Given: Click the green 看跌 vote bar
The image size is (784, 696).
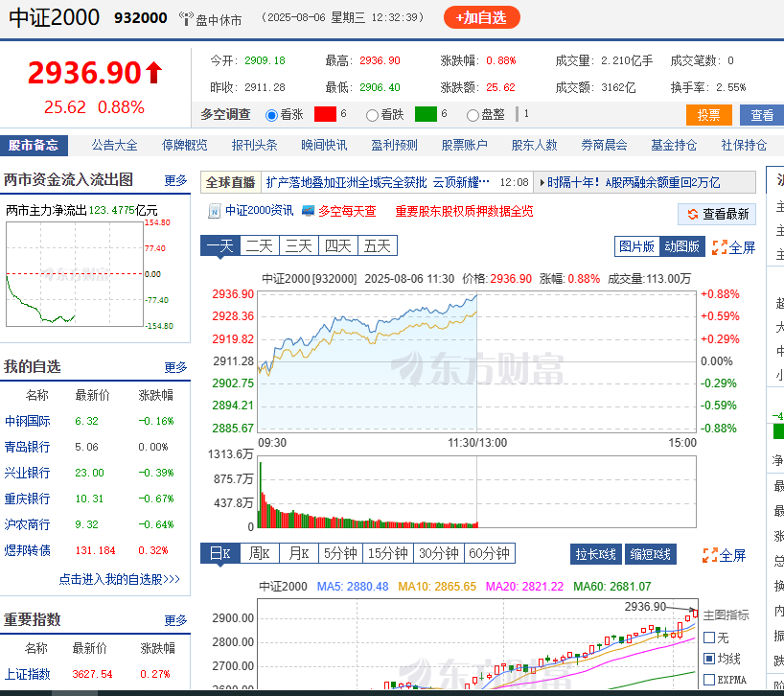Looking at the screenshot, I should pyautogui.click(x=426, y=114).
